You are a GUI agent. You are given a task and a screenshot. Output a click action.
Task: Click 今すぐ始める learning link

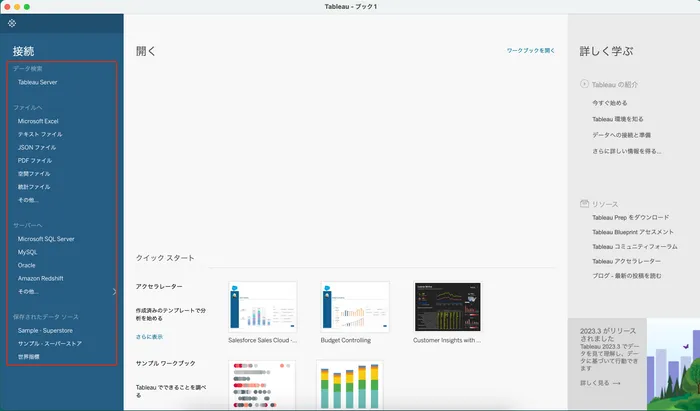[609, 103]
